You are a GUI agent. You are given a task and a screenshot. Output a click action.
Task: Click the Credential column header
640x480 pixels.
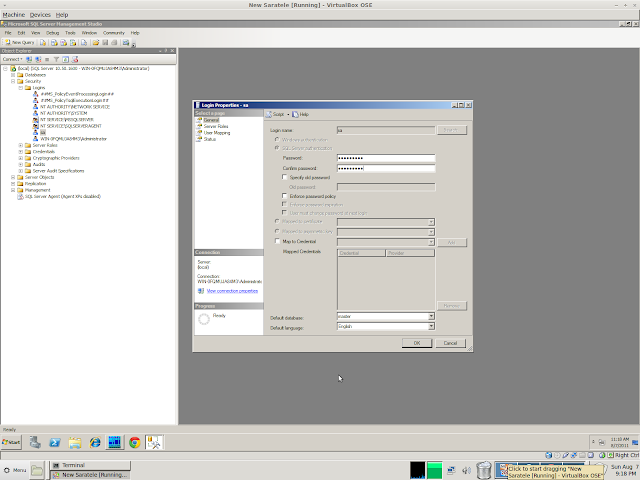tap(362, 253)
